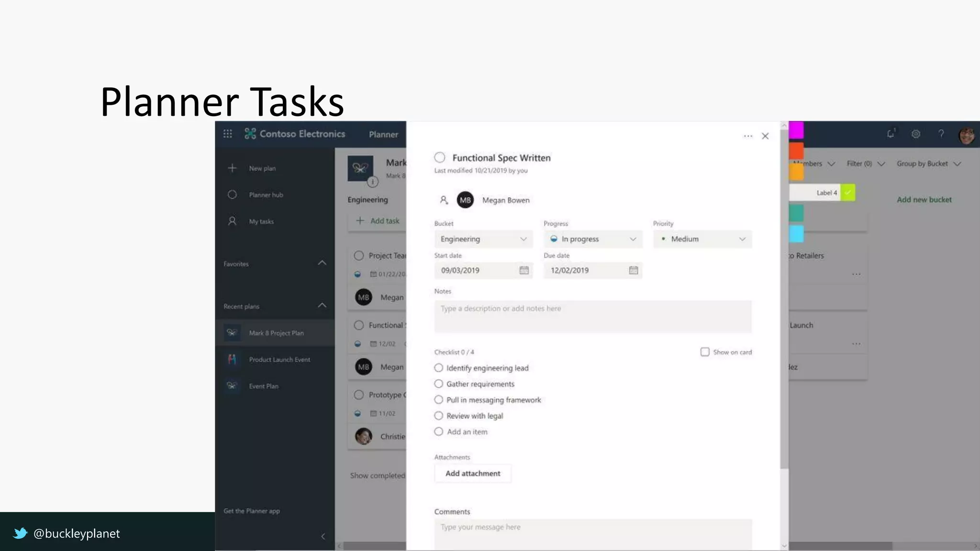The height and width of the screenshot is (551, 980).
Task: Mark Functional Spec Written complete
Action: [440, 157]
